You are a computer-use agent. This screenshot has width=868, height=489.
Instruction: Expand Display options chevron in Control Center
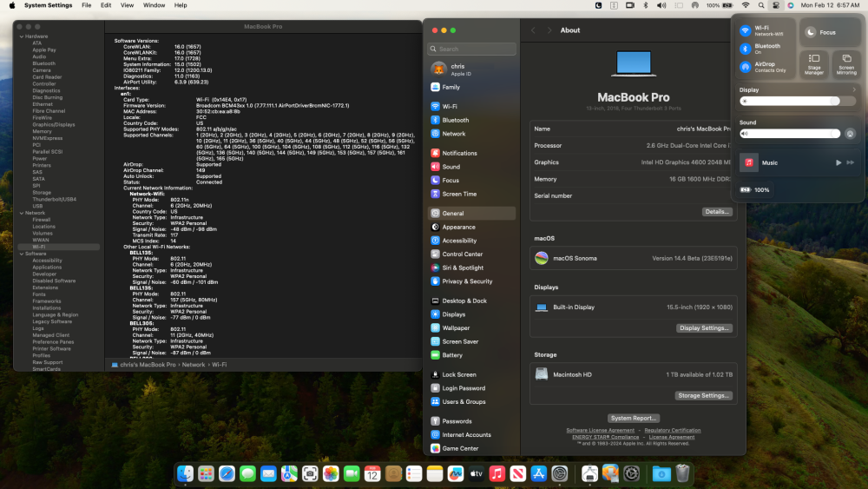[853, 89]
